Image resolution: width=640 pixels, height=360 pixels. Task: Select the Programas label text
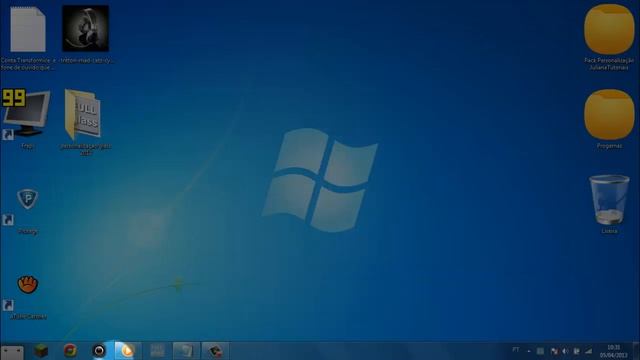click(609, 146)
